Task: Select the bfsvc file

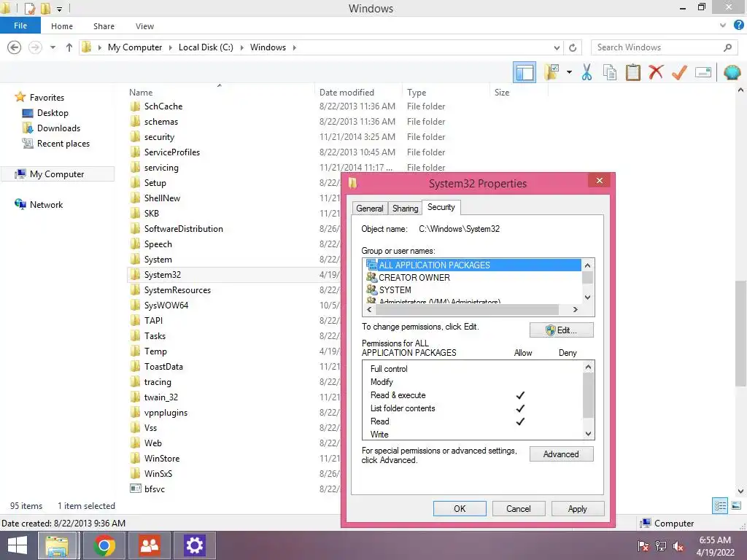Action: coord(155,489)
